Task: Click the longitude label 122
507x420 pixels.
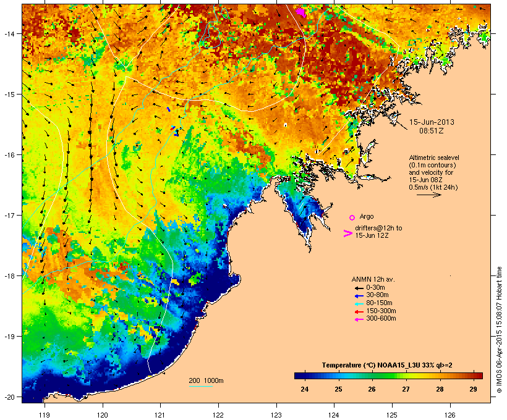Action: (x=218, y=415)
